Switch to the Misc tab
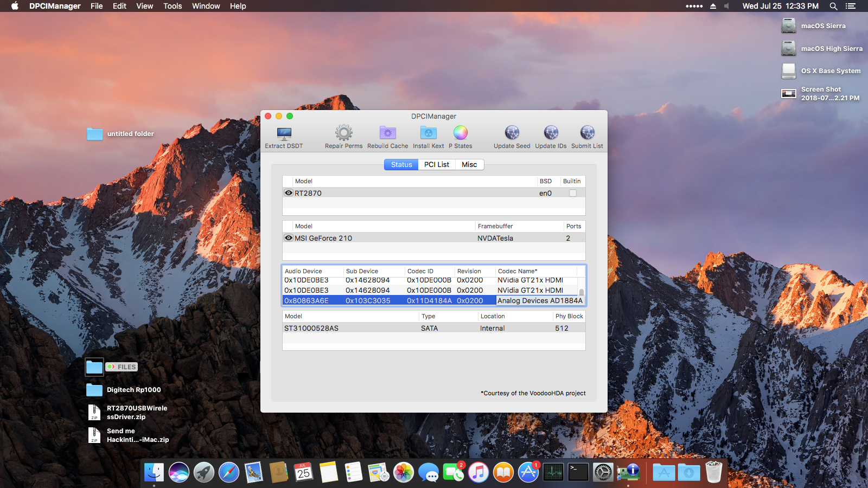Image resolution: width=868 pixels, height=488 pixels. point(469,165)
